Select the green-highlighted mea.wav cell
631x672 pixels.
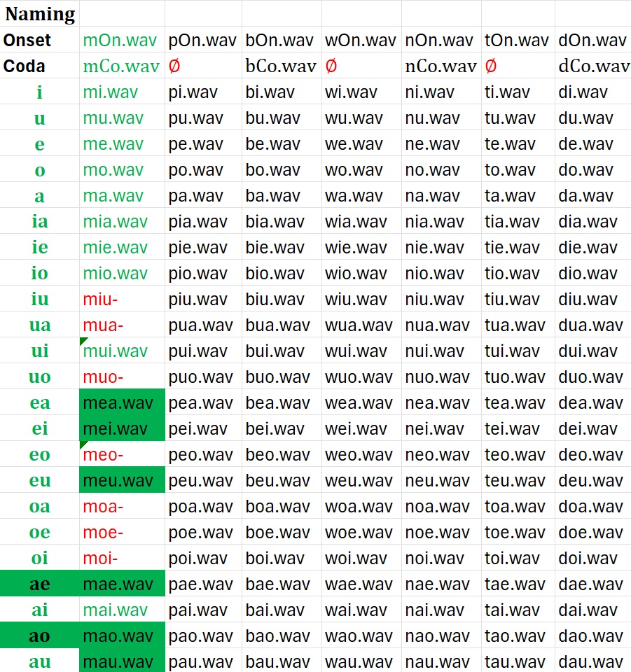tap(122, 403)
